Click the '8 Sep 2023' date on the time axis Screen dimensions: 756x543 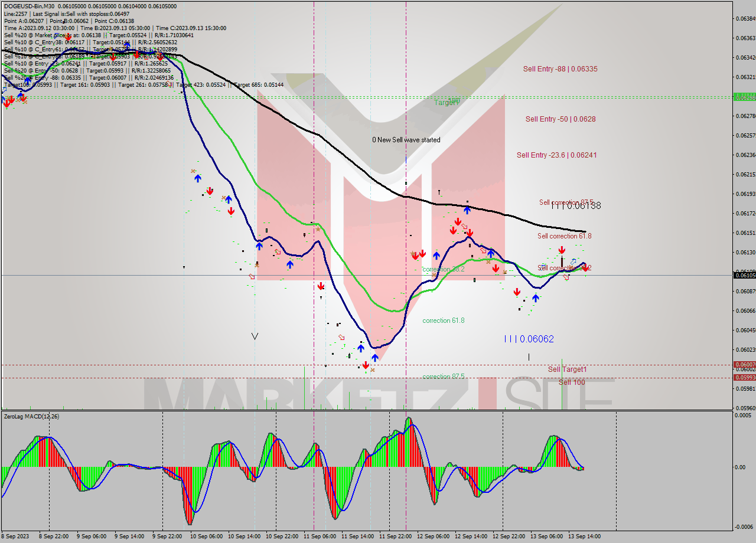point(14,537)
